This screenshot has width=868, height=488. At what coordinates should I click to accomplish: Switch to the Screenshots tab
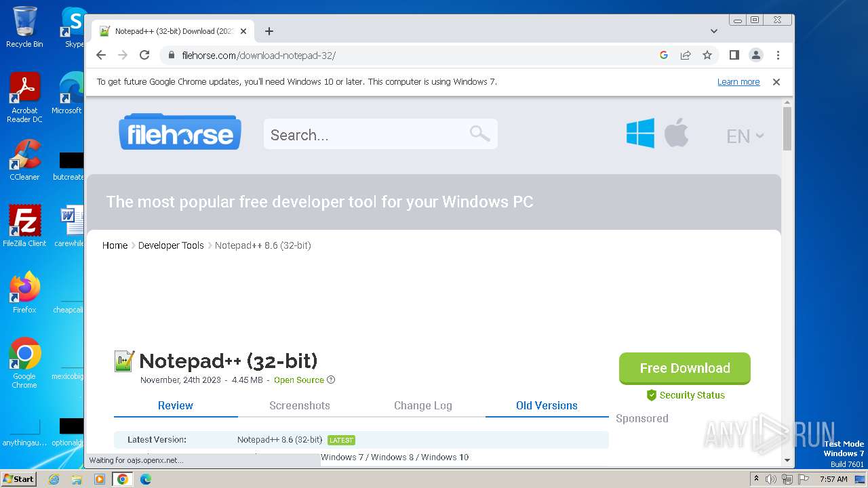point(300,405)
